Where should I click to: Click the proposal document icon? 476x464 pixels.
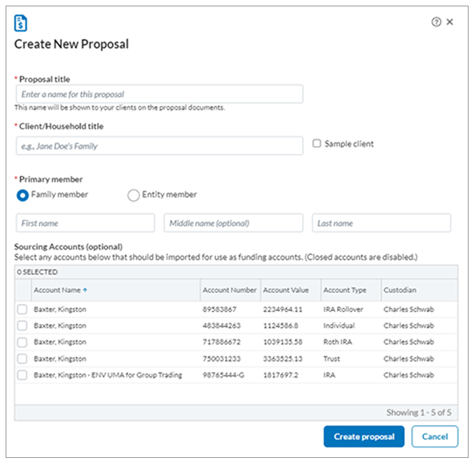[21, 23]
